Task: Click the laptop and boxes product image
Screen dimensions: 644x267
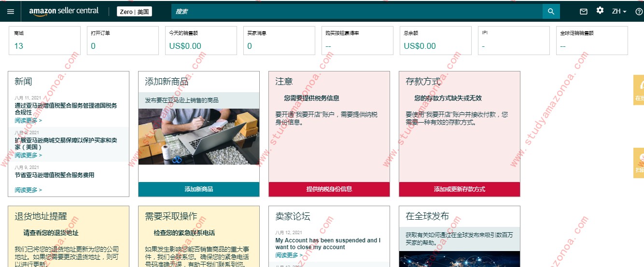Action: point(199,137)
